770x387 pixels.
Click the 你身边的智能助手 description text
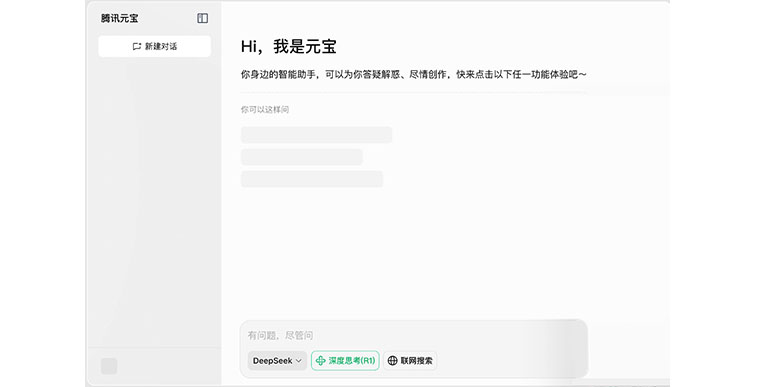413,75
